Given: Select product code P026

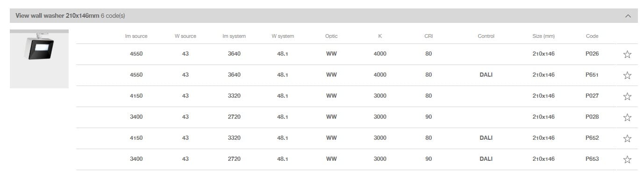Looking at the screenshot, I should click(592, 54).
